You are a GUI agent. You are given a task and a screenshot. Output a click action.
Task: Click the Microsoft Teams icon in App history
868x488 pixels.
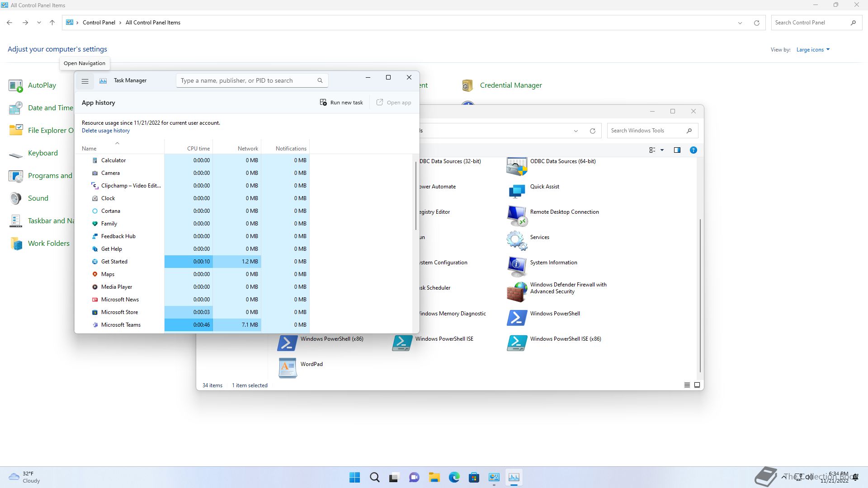point(95,325)
